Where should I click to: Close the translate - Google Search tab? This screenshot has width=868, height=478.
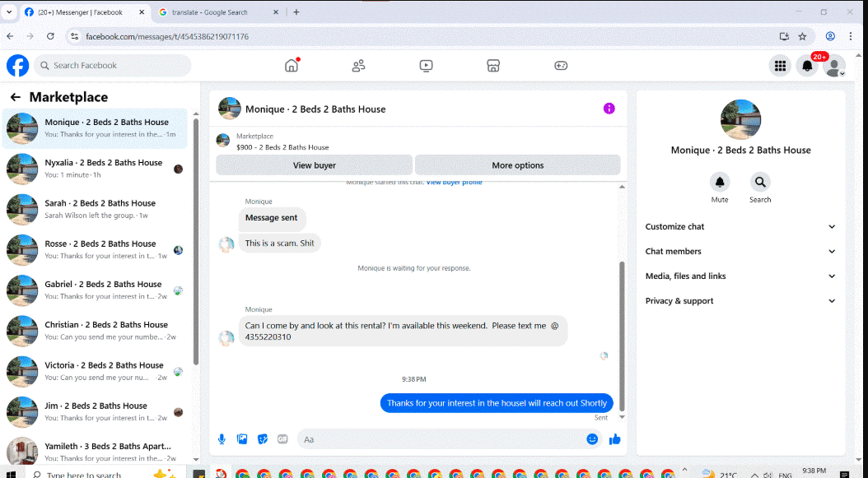click(276, 12)
